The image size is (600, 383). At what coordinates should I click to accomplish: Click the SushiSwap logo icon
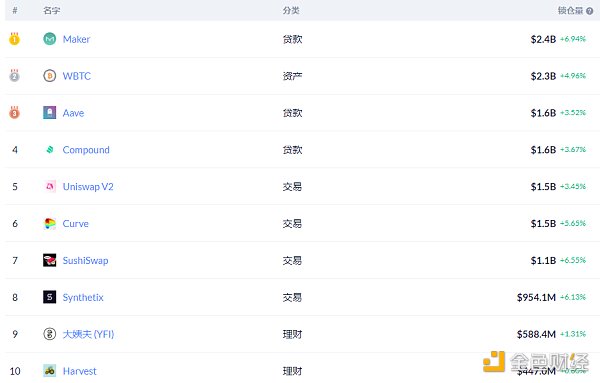point(49,260)
